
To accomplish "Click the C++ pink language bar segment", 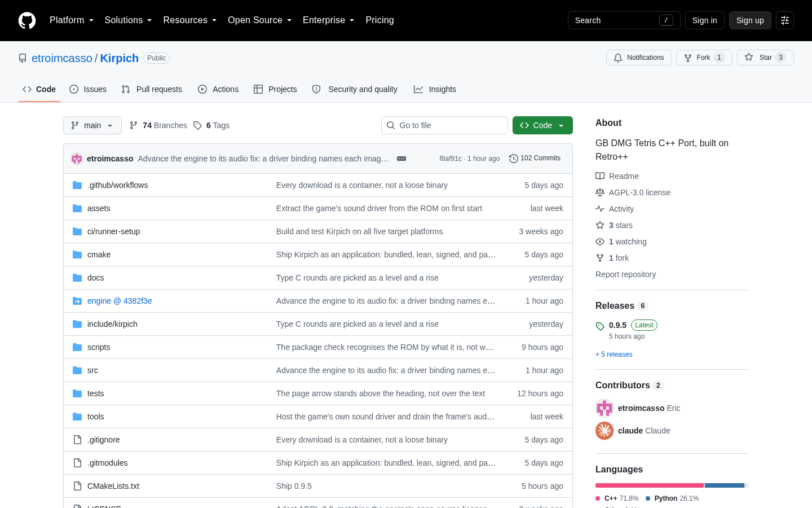I will (x=650, y=485).
